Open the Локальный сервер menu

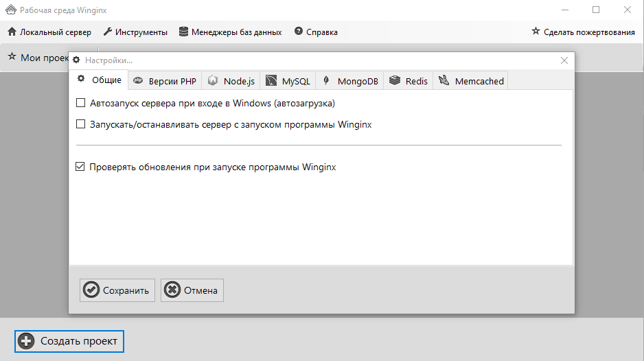point(49,32)
